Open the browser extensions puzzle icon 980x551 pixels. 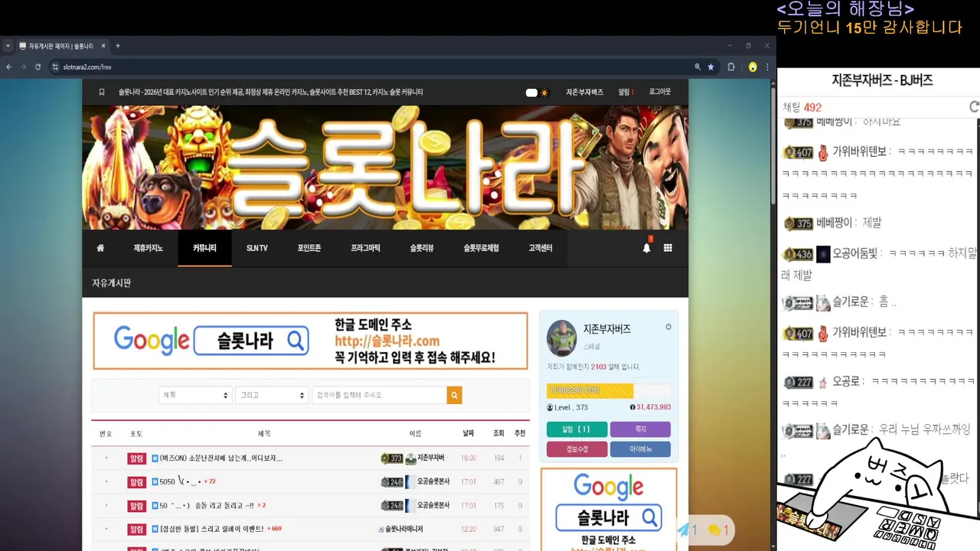pos(731,67)
